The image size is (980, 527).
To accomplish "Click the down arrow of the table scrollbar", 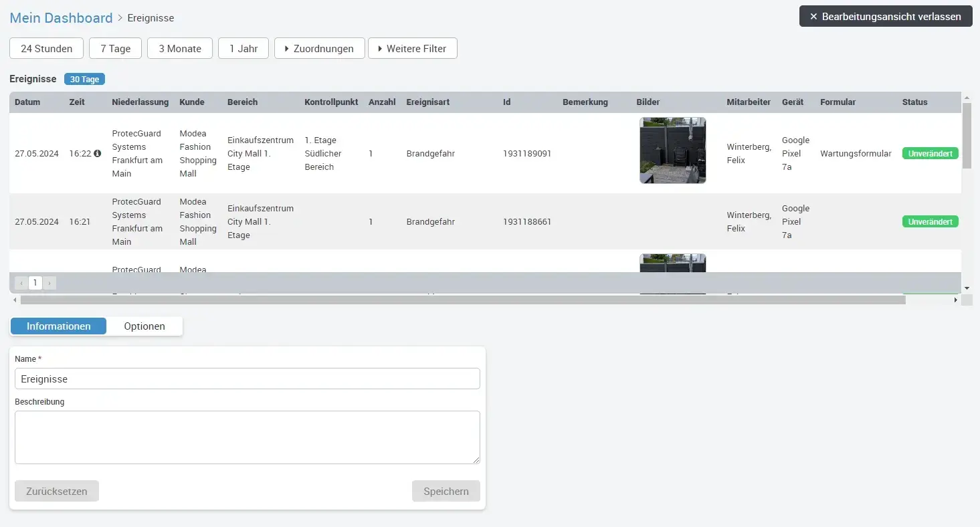I will click(967, 288).
